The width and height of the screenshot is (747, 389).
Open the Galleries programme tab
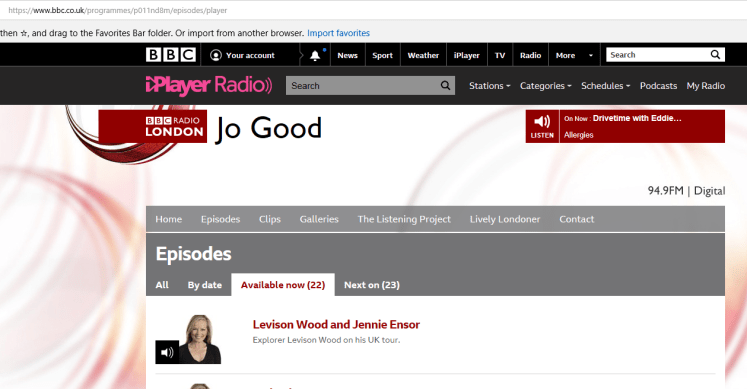(319, 219)
